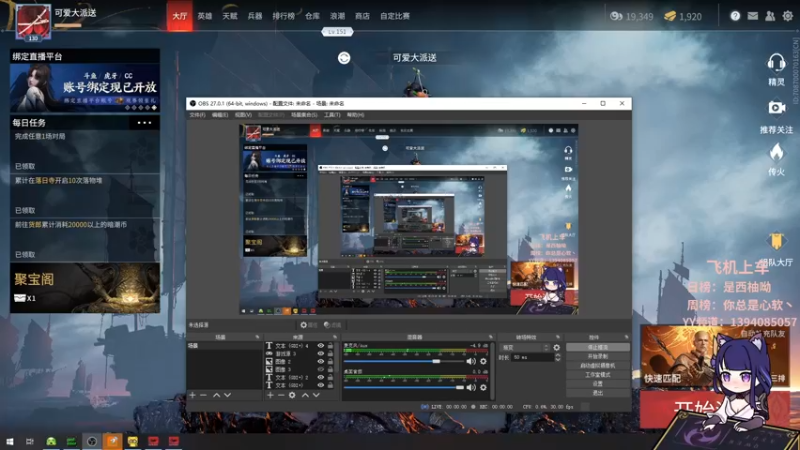Click the 启动虚拟摄像机 button in OBS
Screen dimensions: 800x450
click(x=597, y=365)
